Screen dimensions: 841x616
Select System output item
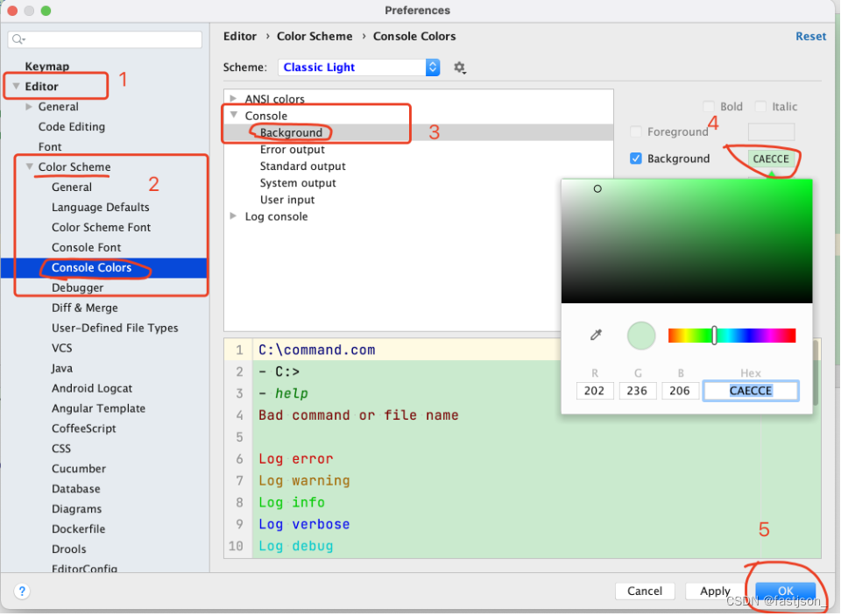point(298,183)
